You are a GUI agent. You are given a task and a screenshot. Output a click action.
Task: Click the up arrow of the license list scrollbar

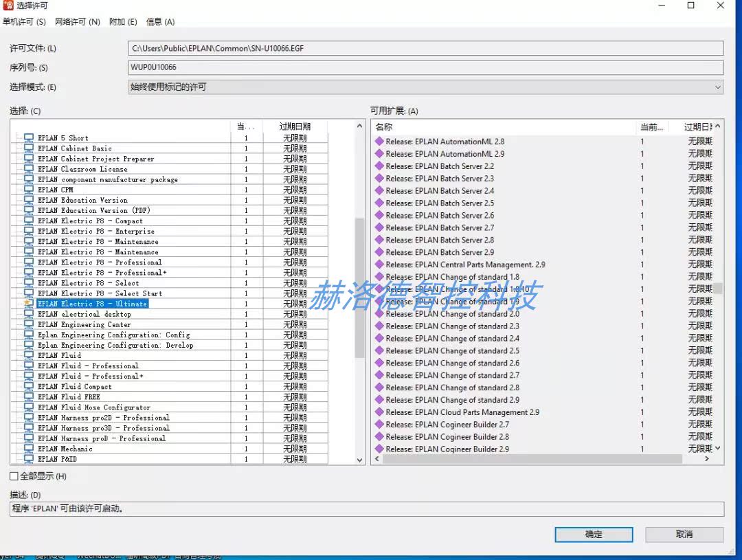click(359, 126)
